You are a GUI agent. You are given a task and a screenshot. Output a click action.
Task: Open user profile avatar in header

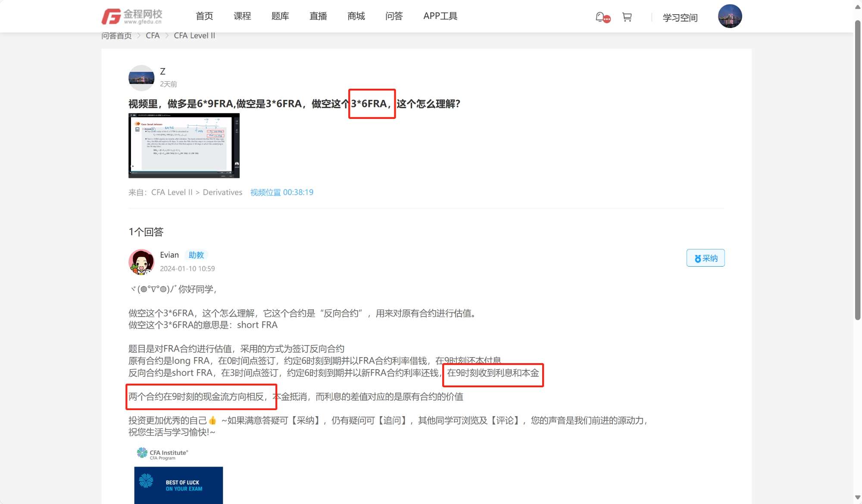point(729,16)
